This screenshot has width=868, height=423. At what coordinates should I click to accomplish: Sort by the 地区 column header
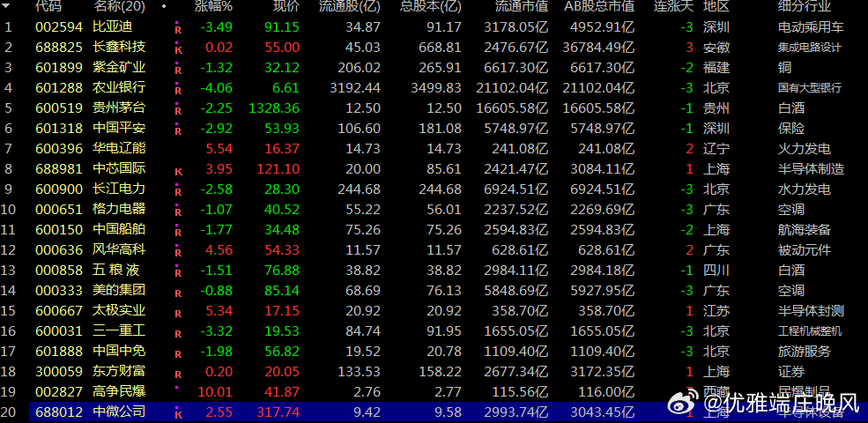point(716,7)
